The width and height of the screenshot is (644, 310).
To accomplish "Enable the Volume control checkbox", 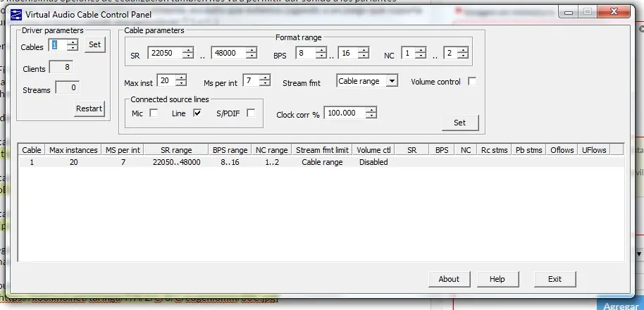I will click(472, 81).
